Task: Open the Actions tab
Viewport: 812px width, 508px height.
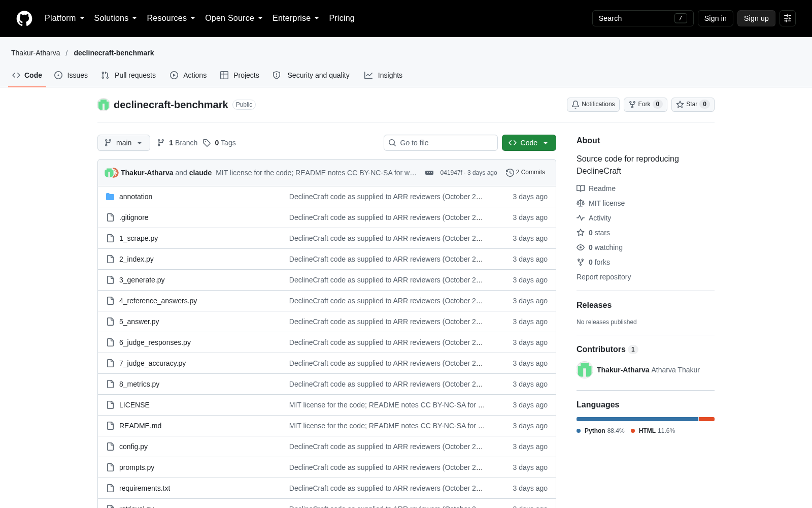Action: click(188, 75)
